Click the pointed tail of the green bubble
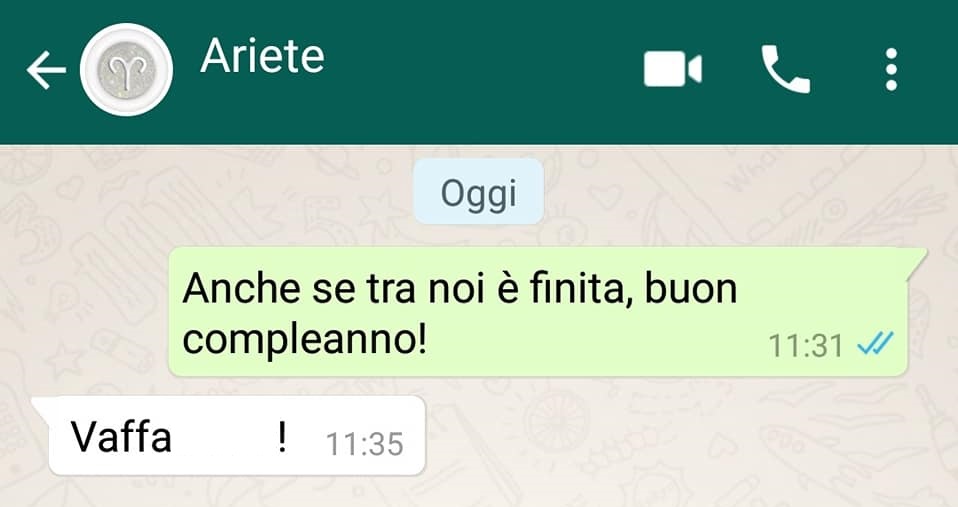958x507 pixels. (x=916, y=258)
